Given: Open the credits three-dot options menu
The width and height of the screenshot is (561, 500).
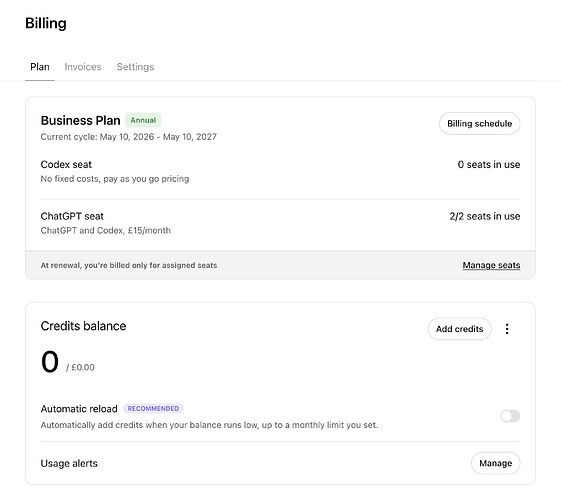Looking at the screenshot, I should pos(507,329).
